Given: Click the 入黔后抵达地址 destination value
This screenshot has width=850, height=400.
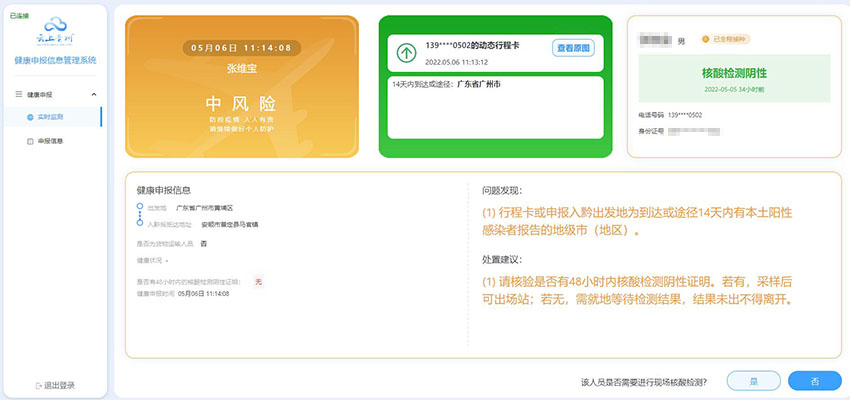Looking at the screenshot, I should click(x=229, y=224).
